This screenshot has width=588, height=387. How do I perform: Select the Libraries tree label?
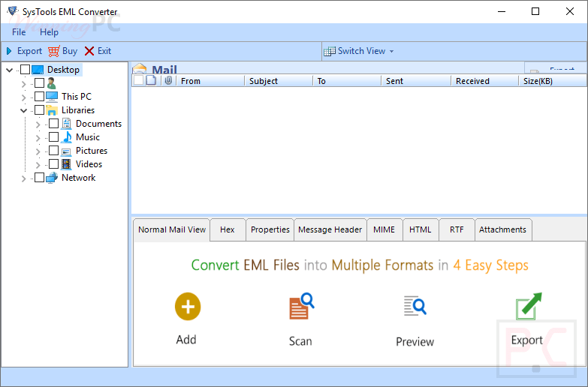click(x=78, y=110)
